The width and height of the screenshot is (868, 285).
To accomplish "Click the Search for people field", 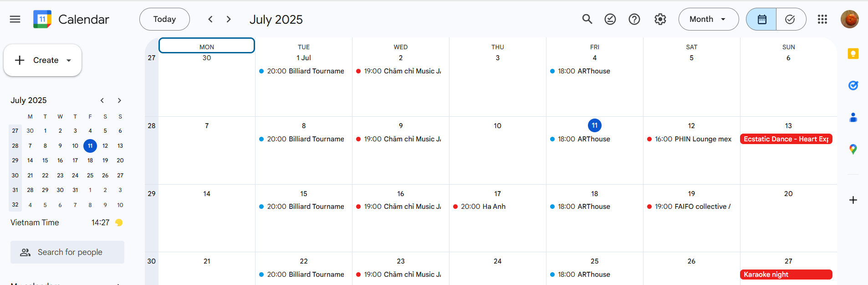I will pyautogui.click(x=67, y=252).
